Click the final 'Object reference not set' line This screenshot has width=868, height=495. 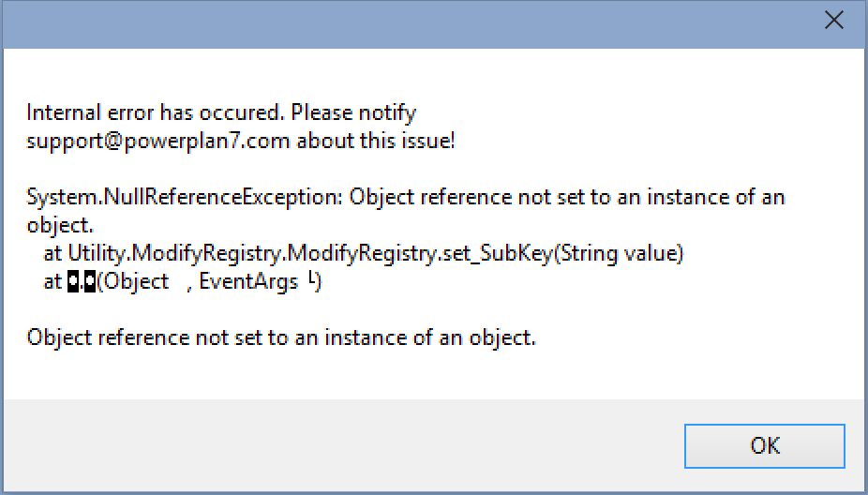pos(281,337)
